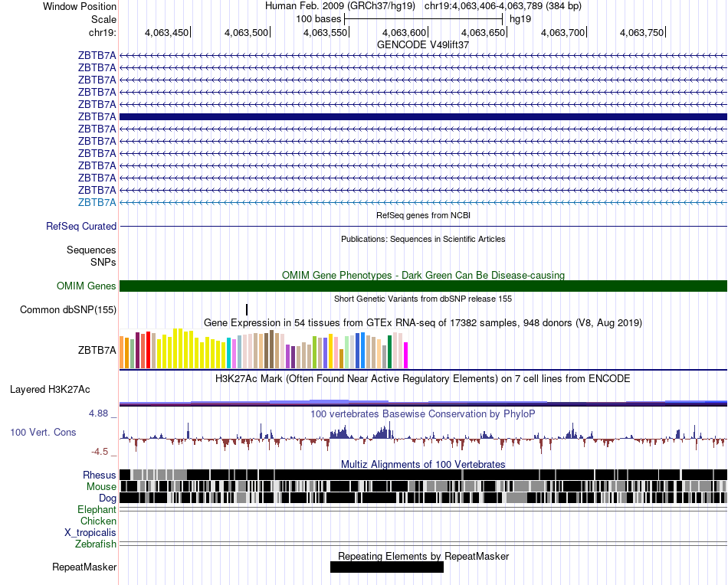Click the 'RefSeq genes from NCBI' title
728x585 pixels.
[424, 216]
